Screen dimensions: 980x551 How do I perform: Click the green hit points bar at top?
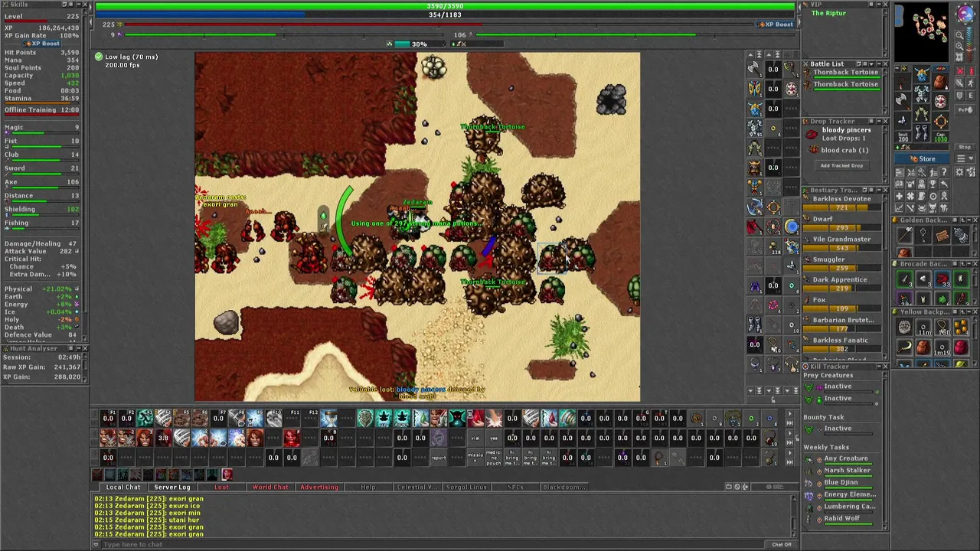446,6
